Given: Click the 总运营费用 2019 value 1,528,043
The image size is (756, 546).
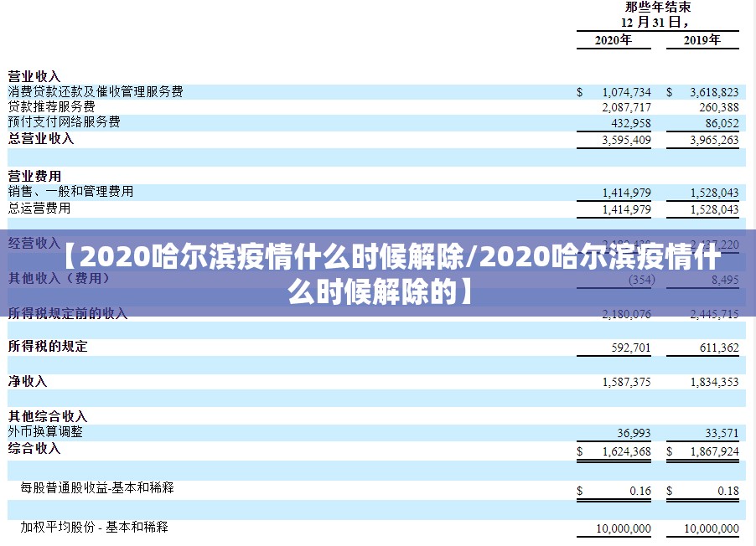Looking at the screenshot, I should [714, 209].
